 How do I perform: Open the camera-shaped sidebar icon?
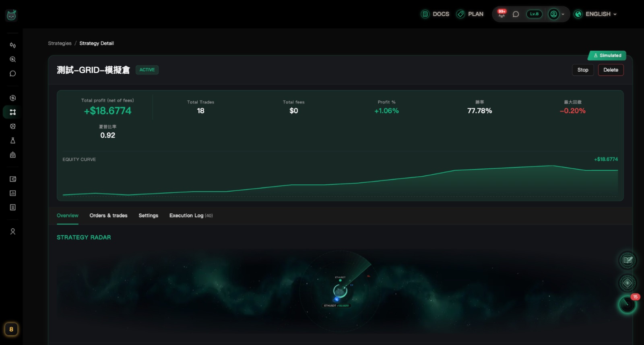13,155
